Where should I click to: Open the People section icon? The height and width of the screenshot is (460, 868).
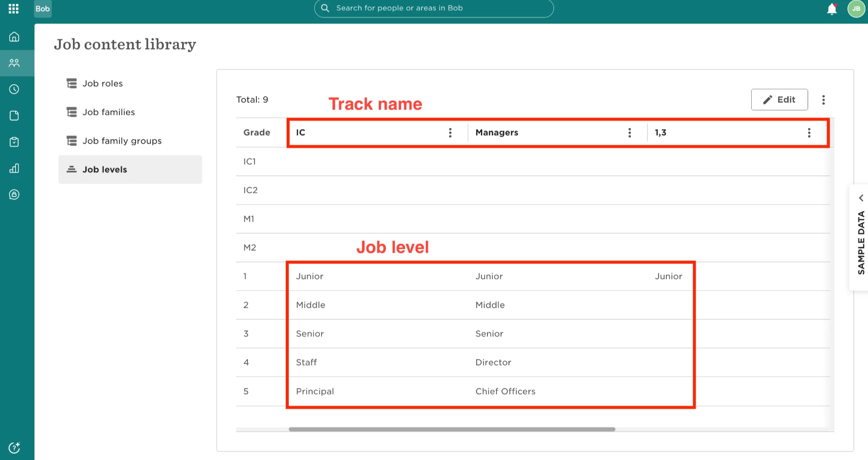tap(14, 63)
